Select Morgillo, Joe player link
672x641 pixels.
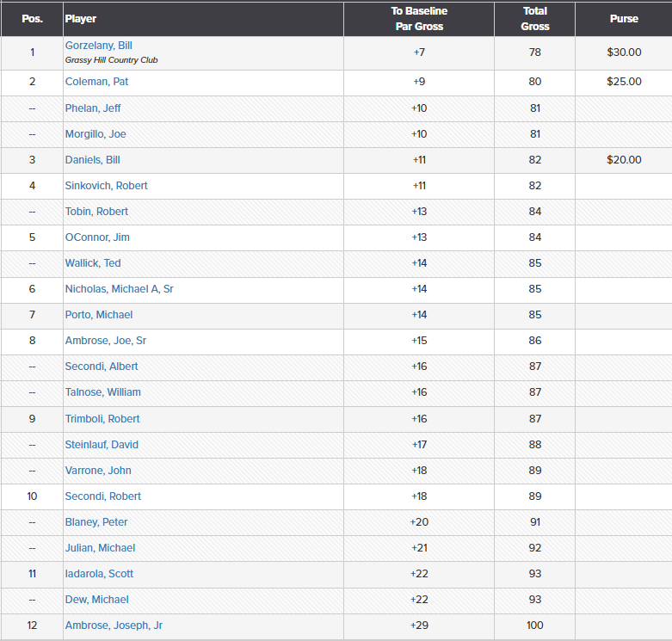96,134
